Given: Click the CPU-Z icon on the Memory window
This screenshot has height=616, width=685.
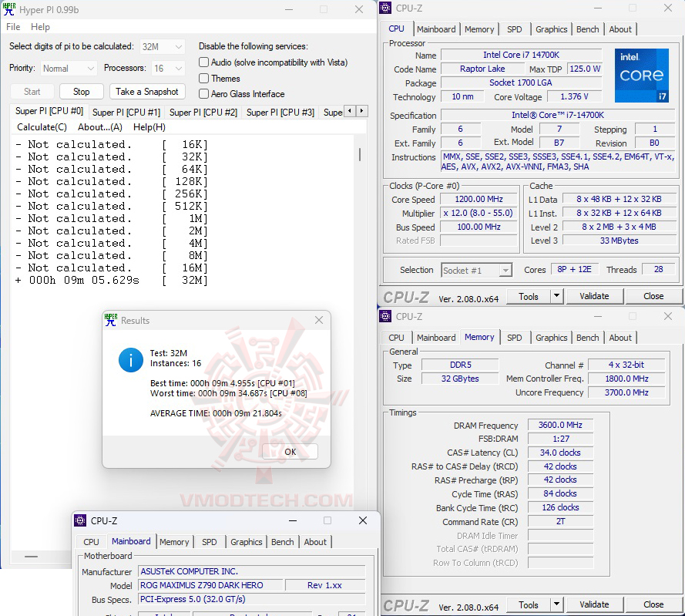Looking at the screenshot, I should 384,316.
